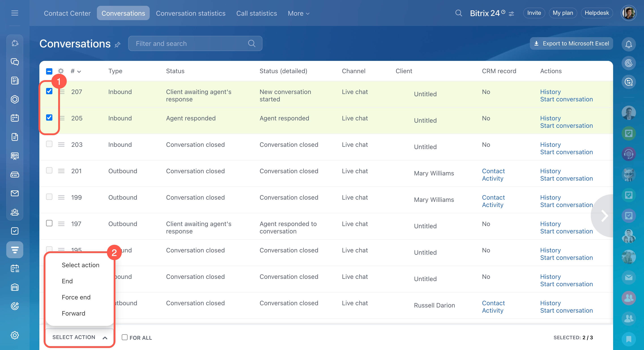This screenshot has width=644, height=350.
Task: Click the grid settings gear icon
Action: tap(61, 71)
